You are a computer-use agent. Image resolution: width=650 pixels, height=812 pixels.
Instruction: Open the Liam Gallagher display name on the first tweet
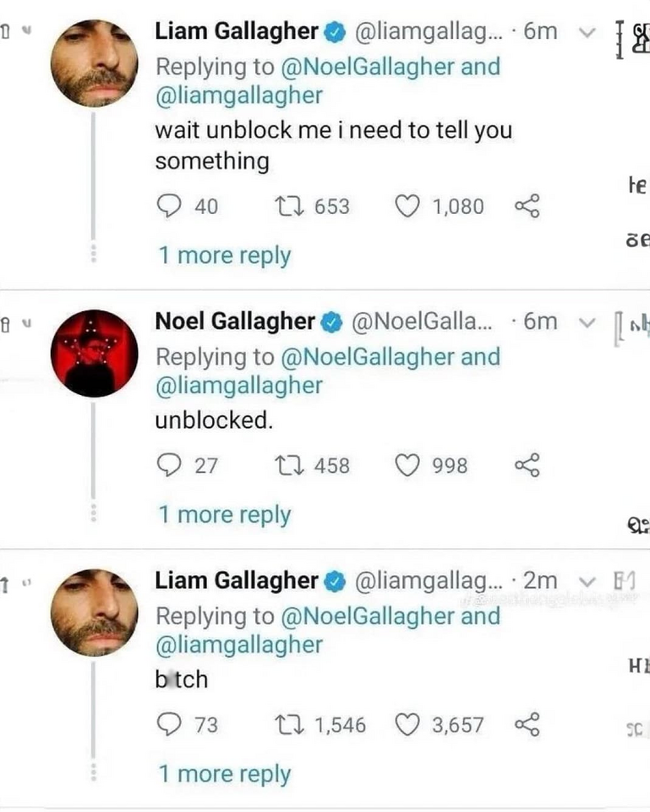(237, 31)
